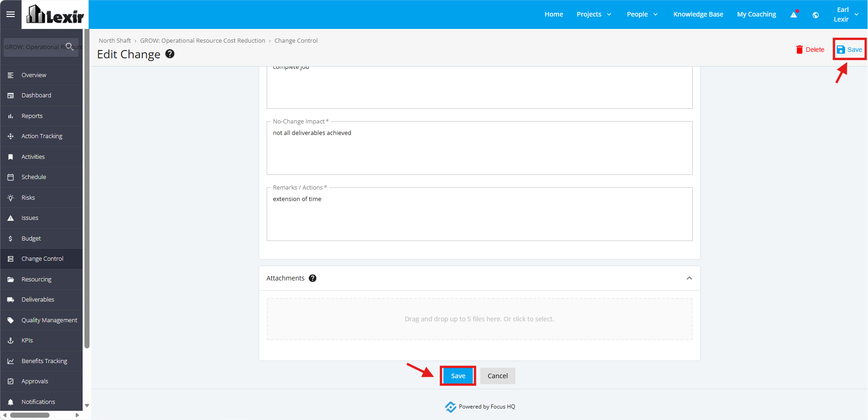Open GROW: Operational Resource Cost Reduction breadcrumb
The width and height of the screenshot is (868, 420).
tap(203, 40)
